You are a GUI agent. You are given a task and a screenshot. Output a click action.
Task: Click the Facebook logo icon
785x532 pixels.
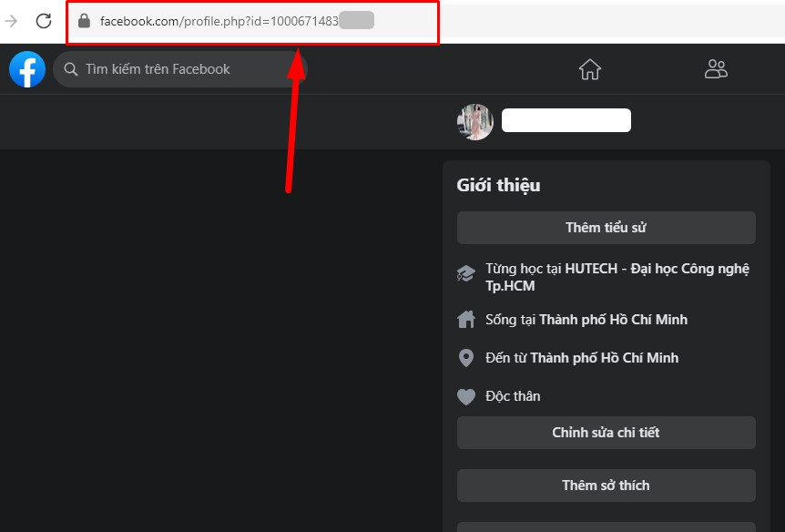[27, 69]
